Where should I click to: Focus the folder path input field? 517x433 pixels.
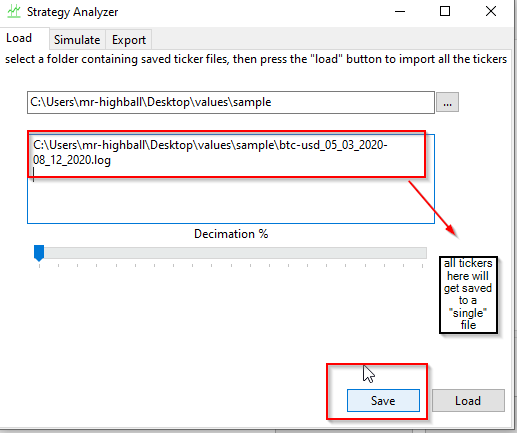click(x=231, y=102)
